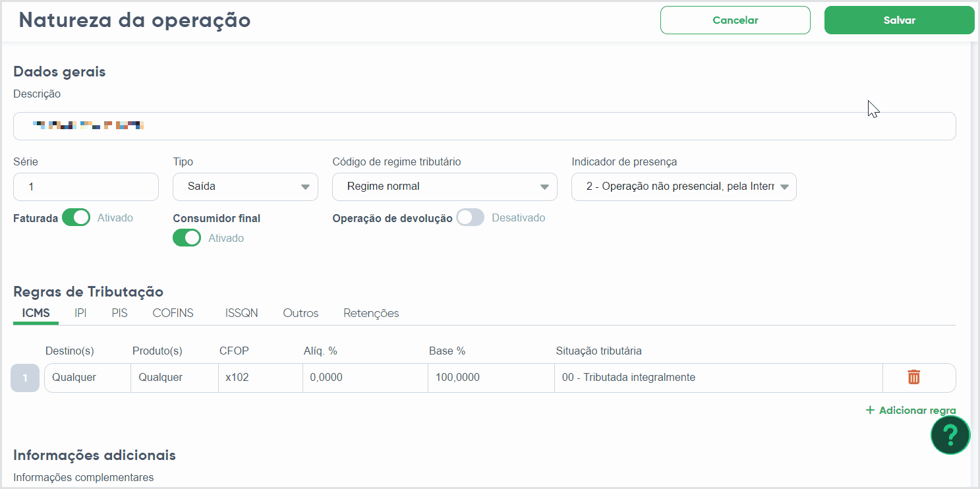Click the Descrição input field

click(484, 126)
